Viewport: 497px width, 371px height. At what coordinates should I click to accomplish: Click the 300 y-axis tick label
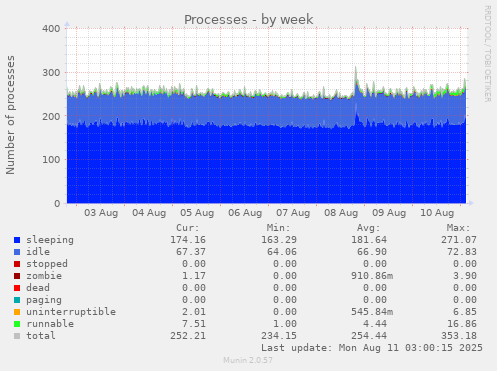pyautogui.click(x=51, y=73)
